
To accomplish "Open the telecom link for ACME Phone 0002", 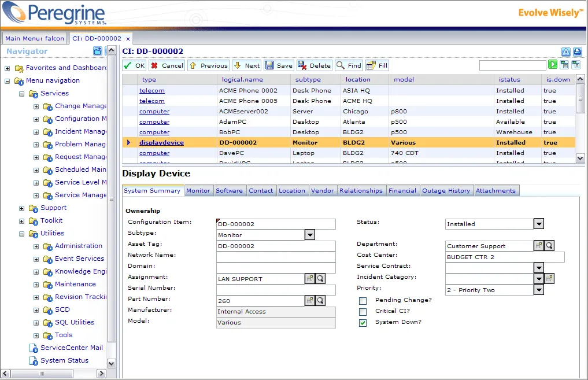I will point(152,90).
